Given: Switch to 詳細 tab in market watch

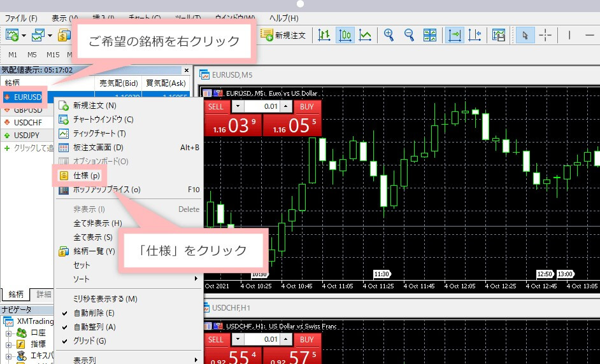Looking at the screenshot, I should pos(43,294).
